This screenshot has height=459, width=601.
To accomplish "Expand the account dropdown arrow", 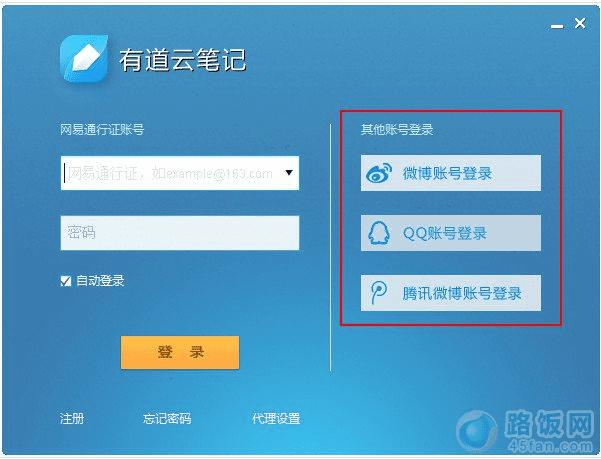I will [x=289, y=173].
